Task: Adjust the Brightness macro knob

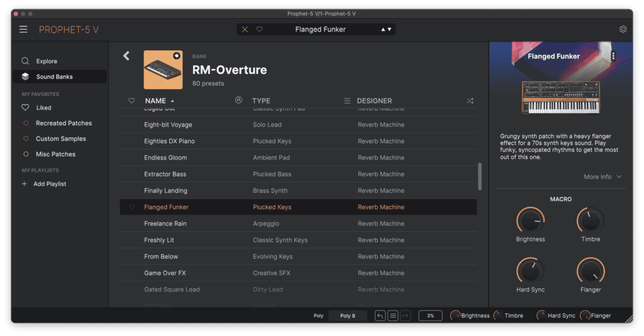Action: point(530,220)
